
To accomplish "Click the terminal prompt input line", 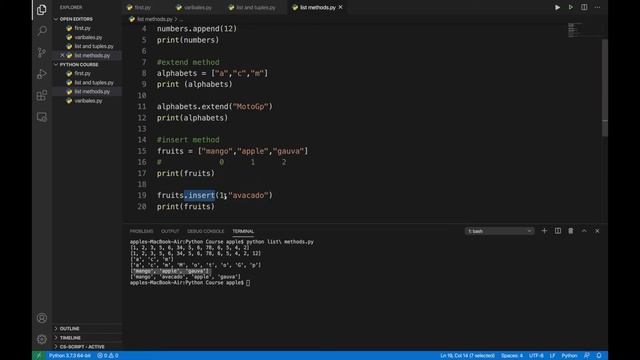I will 248,282.
